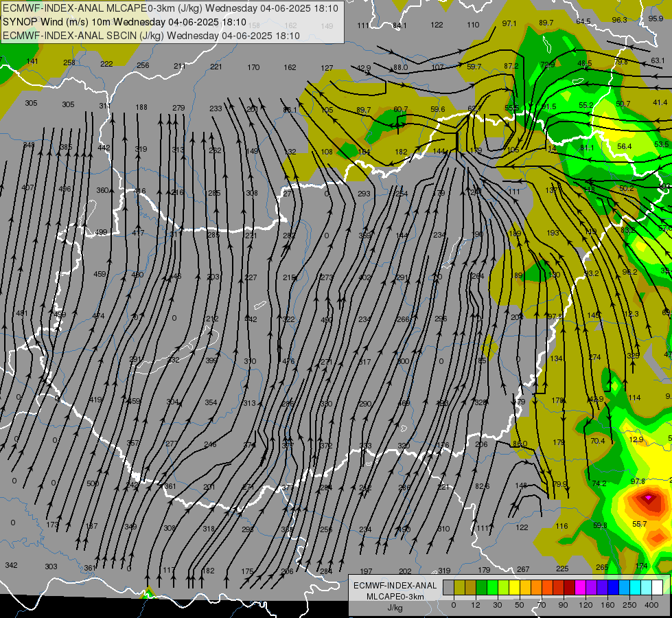
Task: Click the map value 342
Action: click(x=11, y=565)
